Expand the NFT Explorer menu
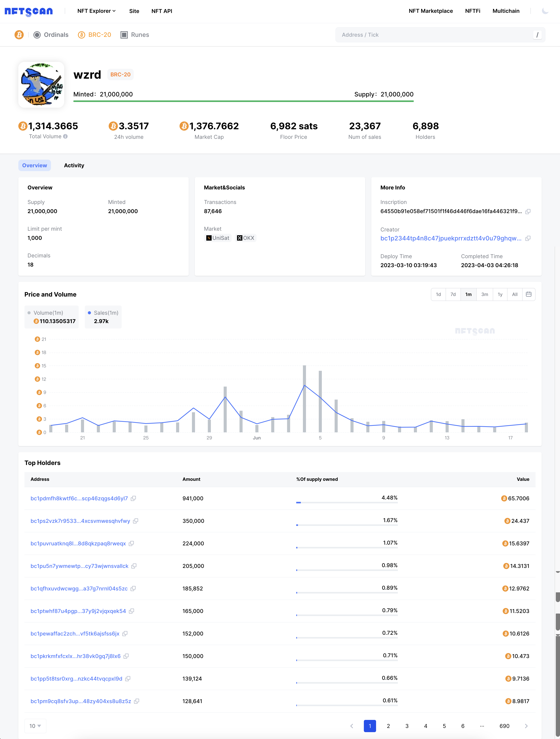The width and height of the screenshot is (560, 739). coord(96,11)
